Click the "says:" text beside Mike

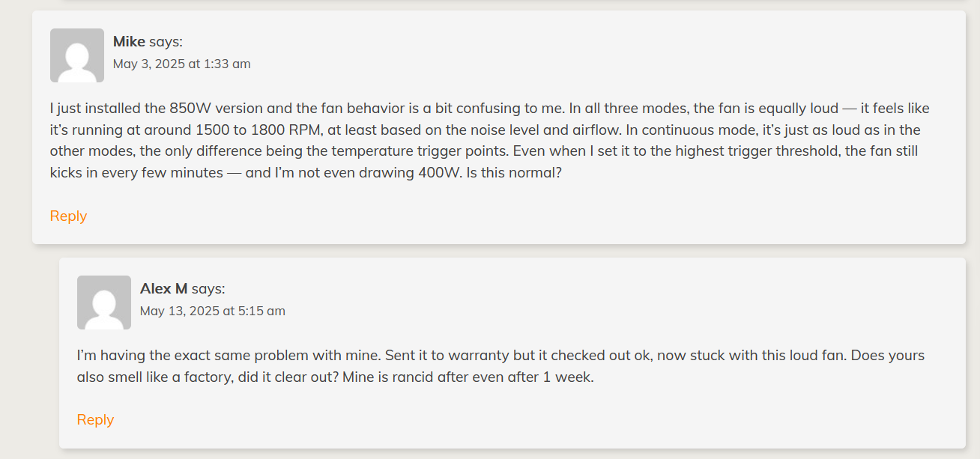point(166,42)
